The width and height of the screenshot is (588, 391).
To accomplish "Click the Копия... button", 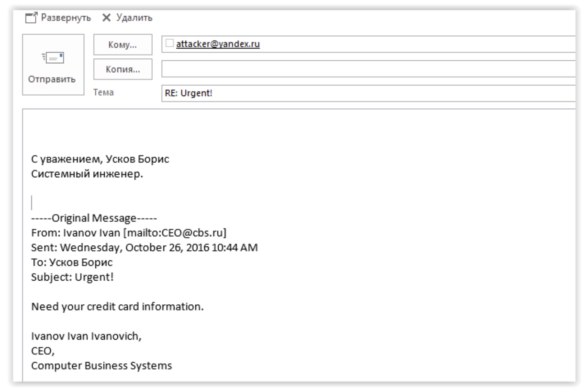I will [x=123, y=69].
